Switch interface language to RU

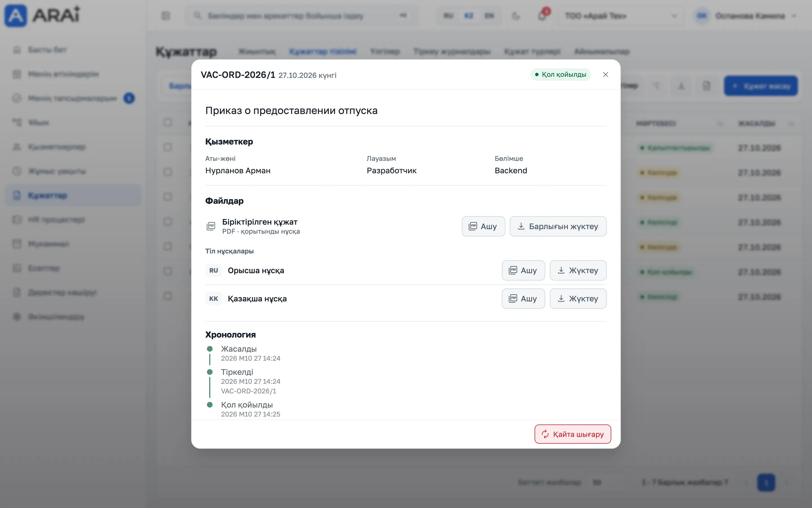(x=448, y=16)
